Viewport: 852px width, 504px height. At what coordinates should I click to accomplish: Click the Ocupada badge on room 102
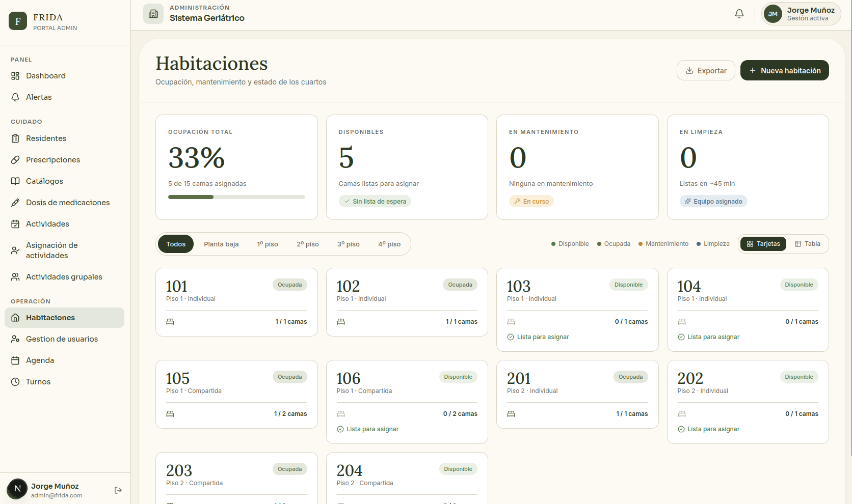click(x=460, y=285)
